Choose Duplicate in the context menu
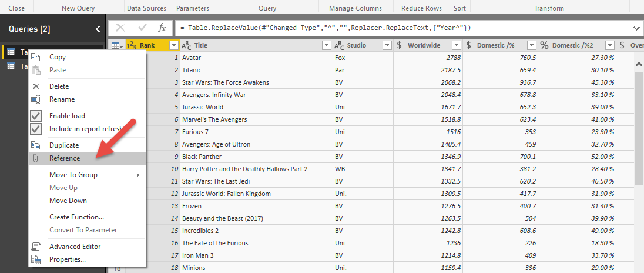The width and height of the screenshot is (644, 273). tap(63, 145)
